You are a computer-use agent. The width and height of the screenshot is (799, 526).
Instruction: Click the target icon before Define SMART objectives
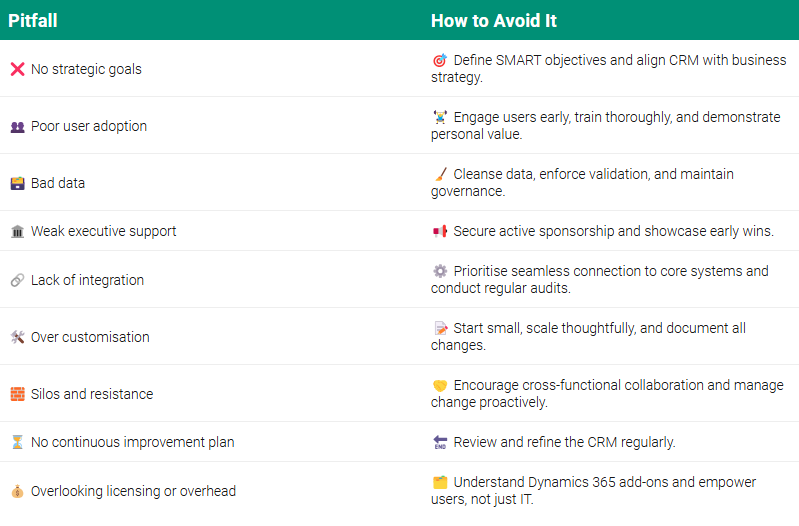[440, 61]
